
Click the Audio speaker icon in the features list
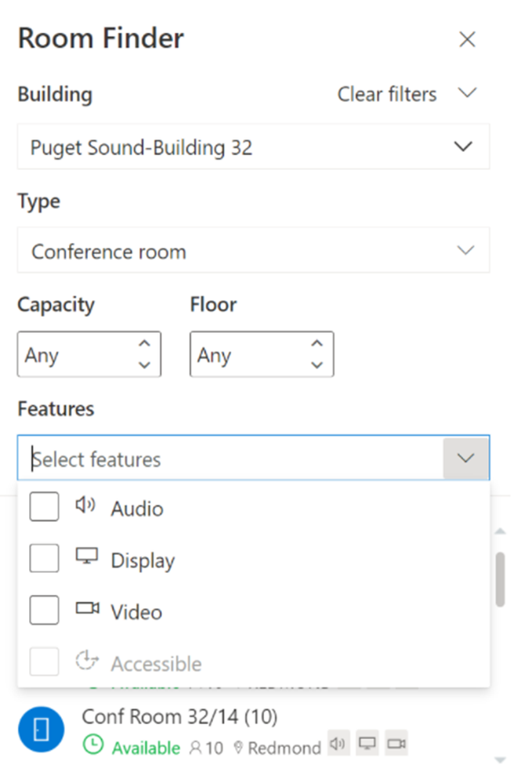coord(86,506)
